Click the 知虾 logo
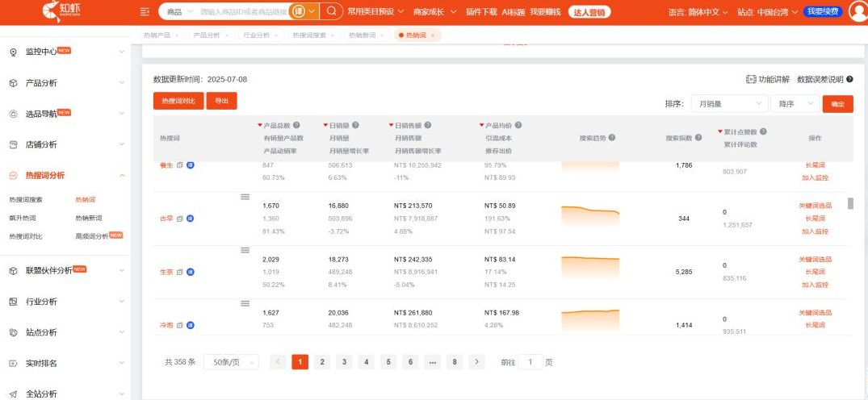Screen dimensions: 868x400 tap(60, 10)
